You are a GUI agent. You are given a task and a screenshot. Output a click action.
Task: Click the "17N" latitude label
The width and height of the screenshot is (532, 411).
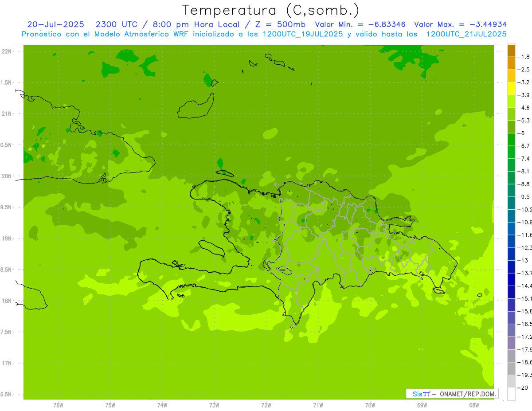point(8,363)
